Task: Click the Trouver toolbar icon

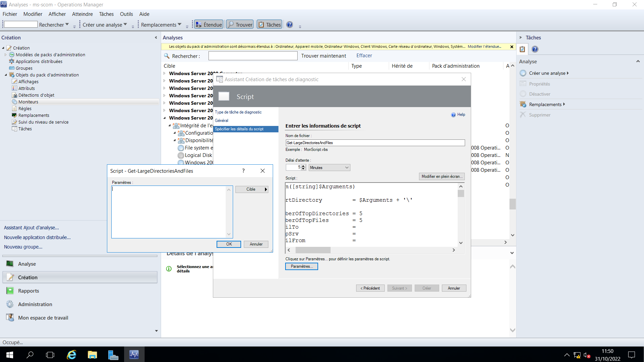Action: click(x=239, y=24)
